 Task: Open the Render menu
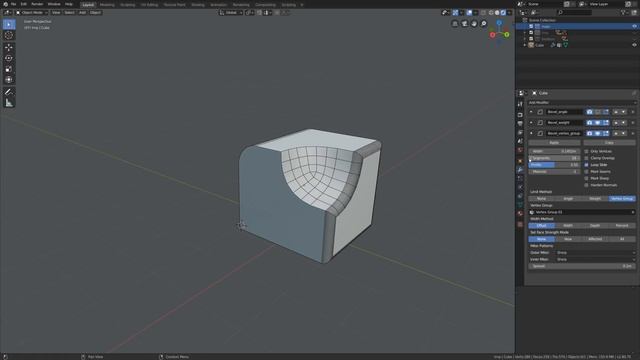click(37, 4)
